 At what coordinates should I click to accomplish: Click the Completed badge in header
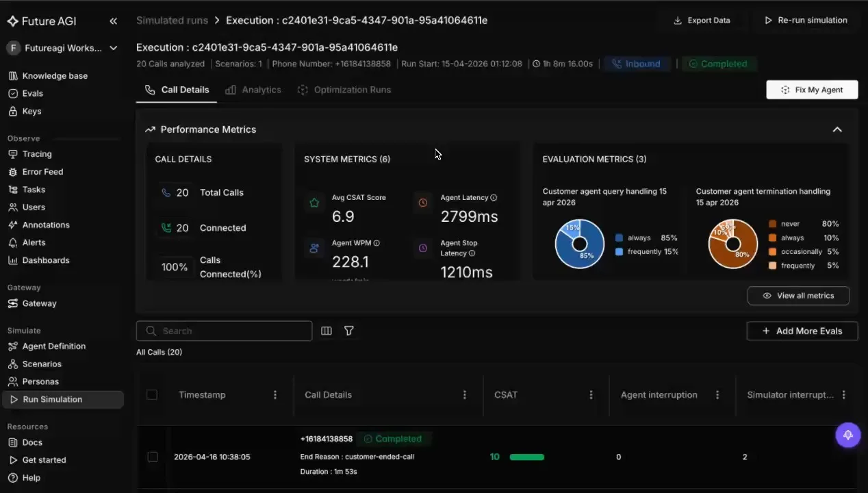[x=717, y=64]
